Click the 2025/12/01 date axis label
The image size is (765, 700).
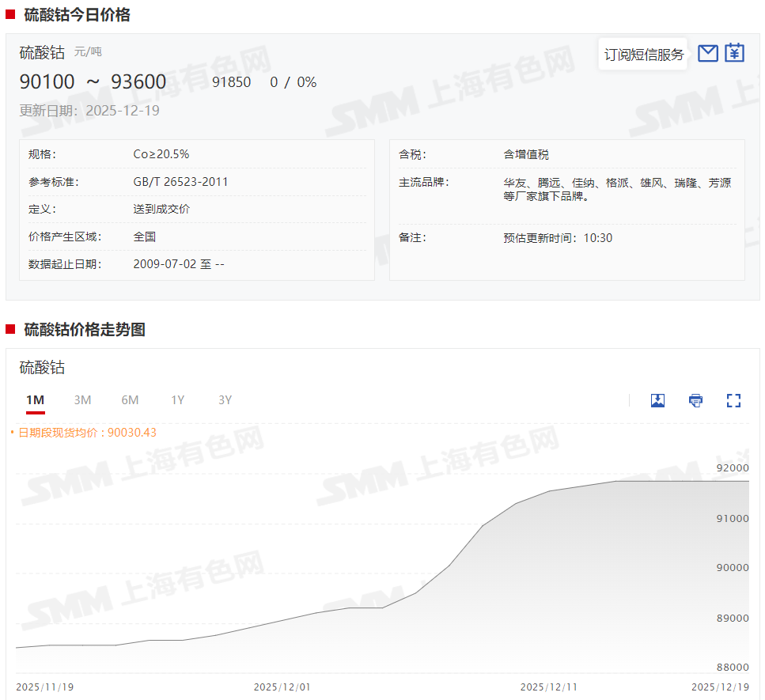click(282, 687)
